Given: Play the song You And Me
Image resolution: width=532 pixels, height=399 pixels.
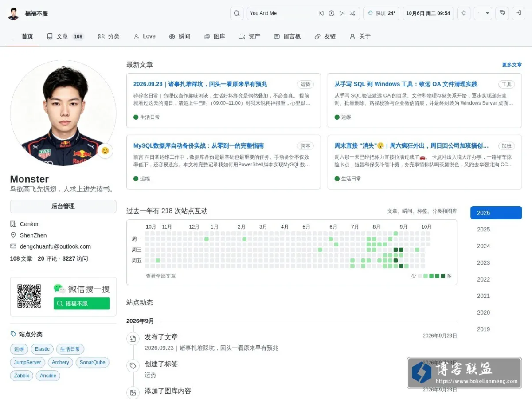Looking at the screenshot, I should click(x=331, y=13).
